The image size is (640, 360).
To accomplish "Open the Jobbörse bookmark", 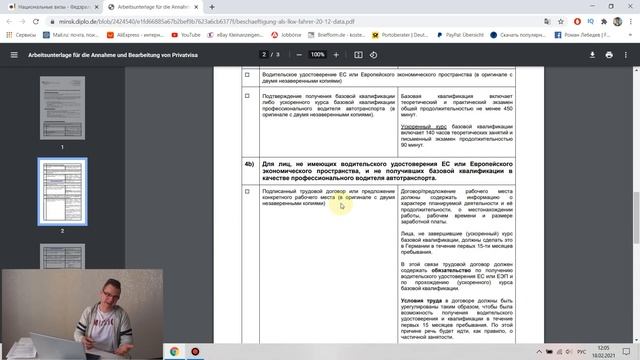I will [x=286, y=35].
